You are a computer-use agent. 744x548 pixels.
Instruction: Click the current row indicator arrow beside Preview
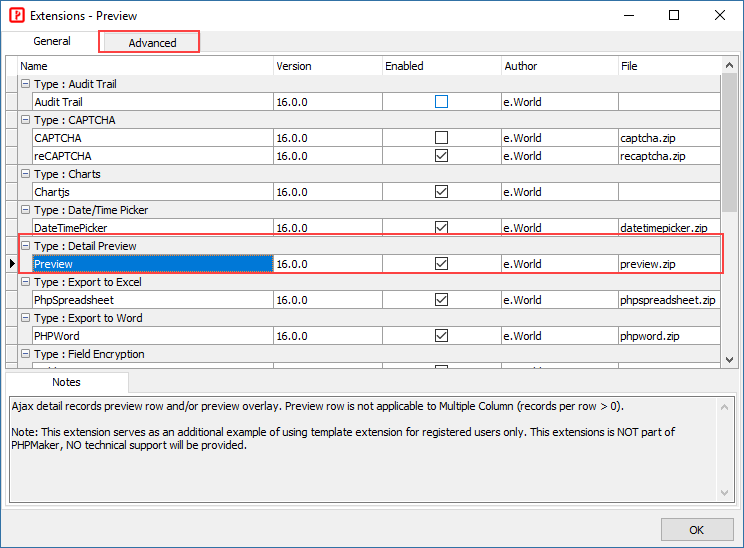(12, 264)
